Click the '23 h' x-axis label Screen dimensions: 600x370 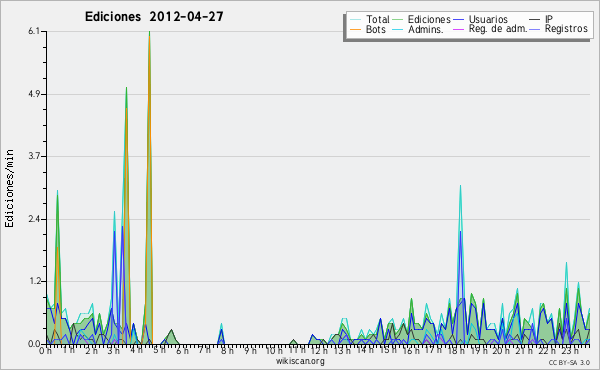[569, 351]
